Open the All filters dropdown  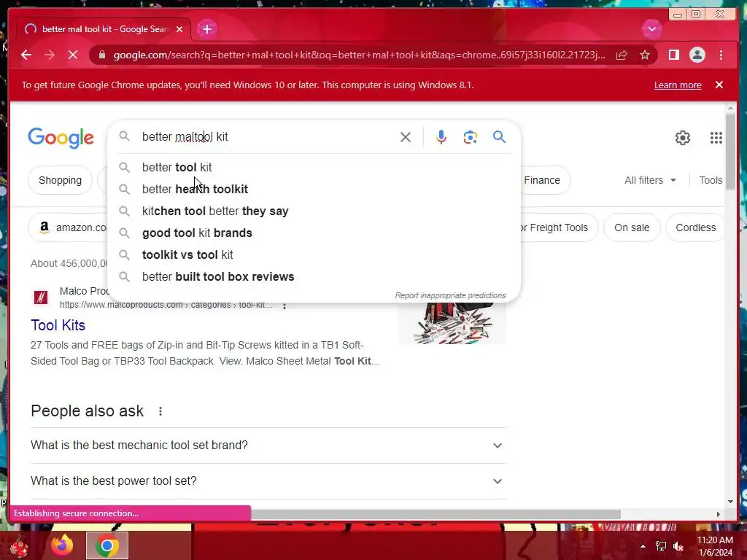coord(650,180)
